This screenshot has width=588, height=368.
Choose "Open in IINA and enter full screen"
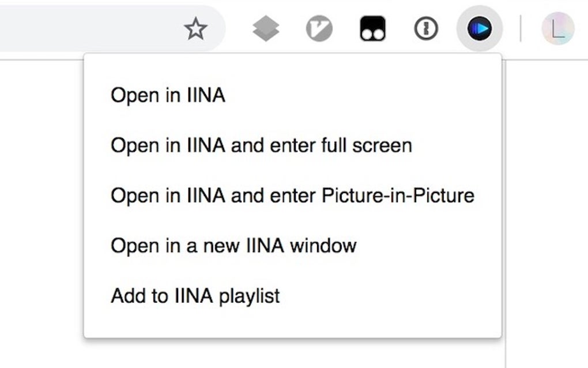[x=261, y=145]
